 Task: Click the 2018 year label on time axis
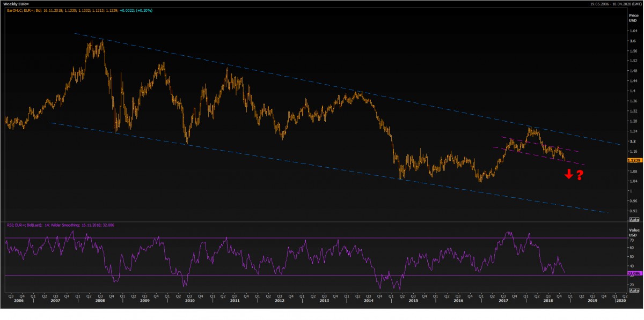pyautogui.click(x=548, y=301)
